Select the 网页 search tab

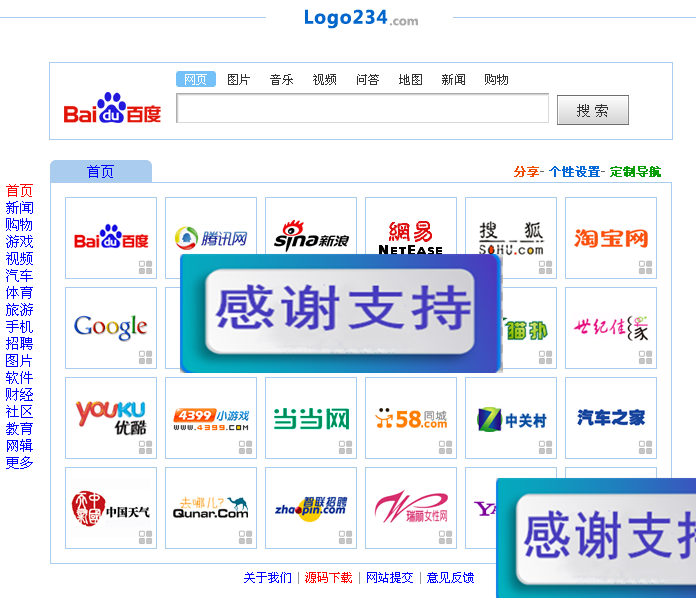[x=196, y=79]
